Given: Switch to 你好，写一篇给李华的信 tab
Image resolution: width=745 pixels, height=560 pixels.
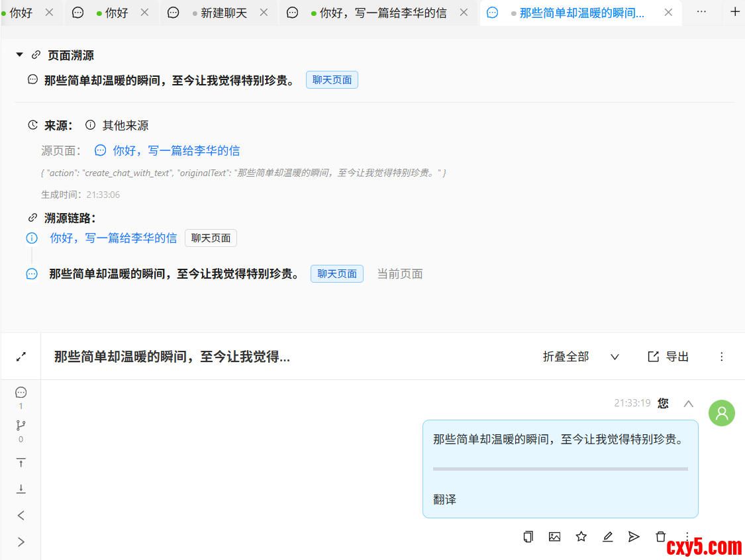Looking at the screenshot, I should click(382, 13).
